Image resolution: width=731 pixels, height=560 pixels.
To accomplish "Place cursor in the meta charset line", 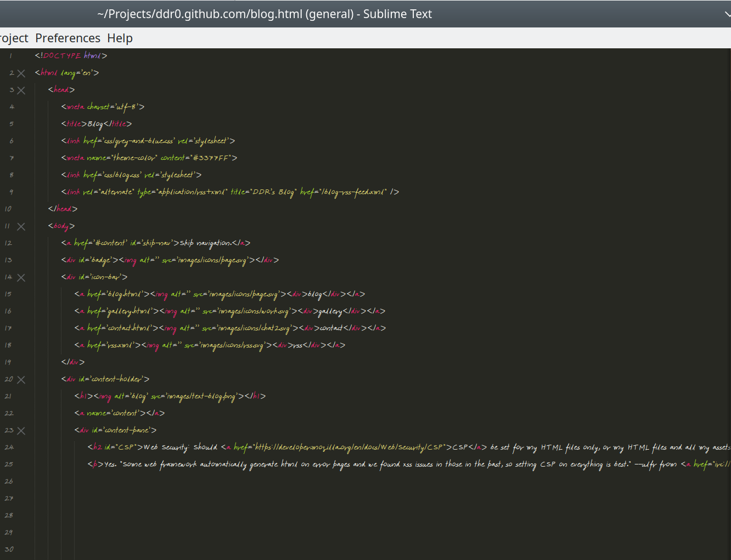I will tap(103, 107).
